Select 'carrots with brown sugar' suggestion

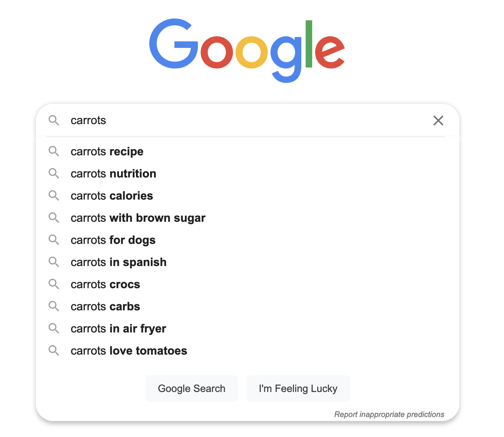138,218
